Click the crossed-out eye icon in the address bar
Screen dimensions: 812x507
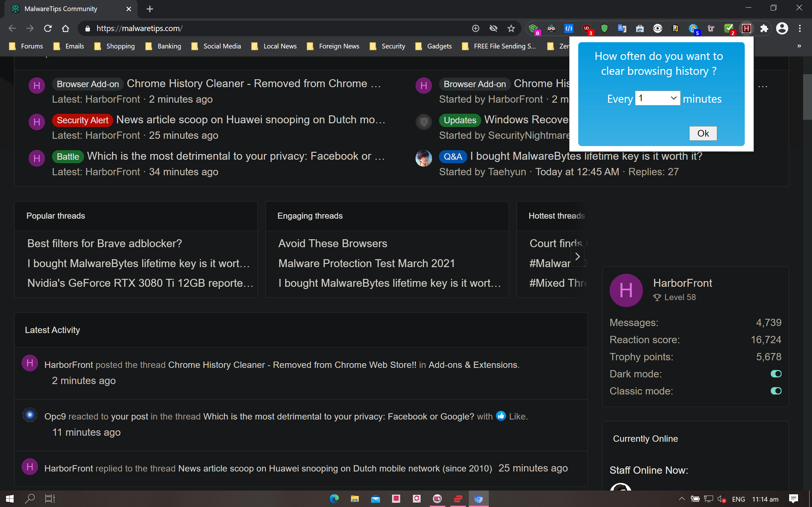493,29
